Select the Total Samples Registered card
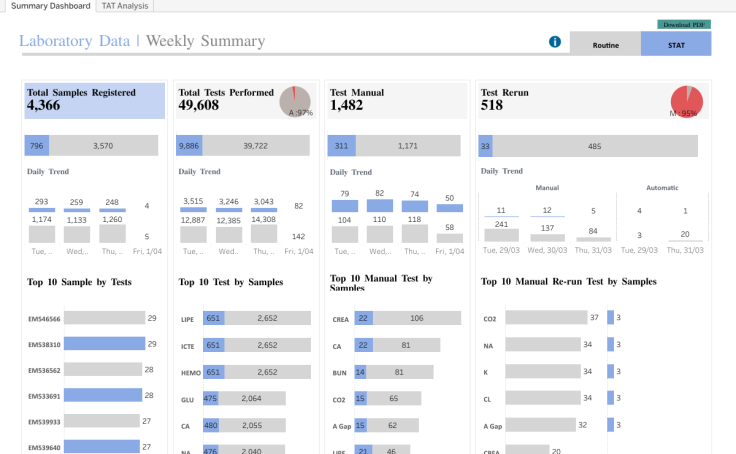The width and height of the screenshot is (736, 454). [95, 100]
